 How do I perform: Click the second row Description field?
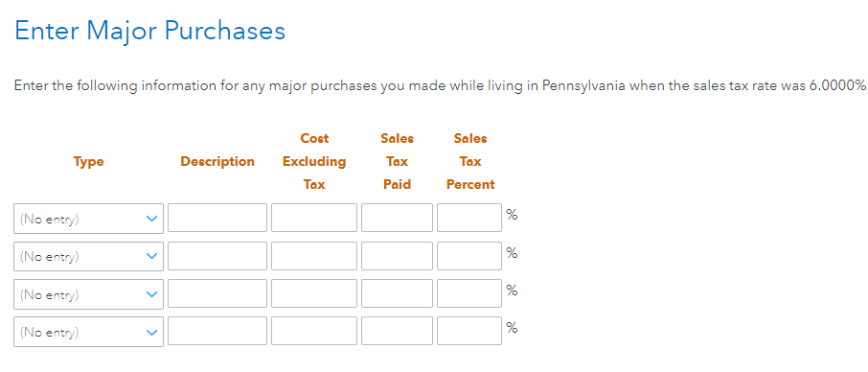217,256
